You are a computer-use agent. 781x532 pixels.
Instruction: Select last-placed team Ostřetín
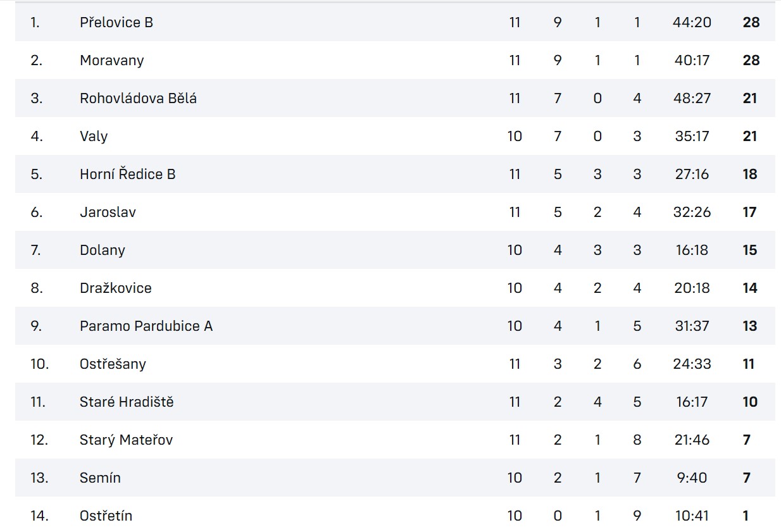[x=106, y=516]
